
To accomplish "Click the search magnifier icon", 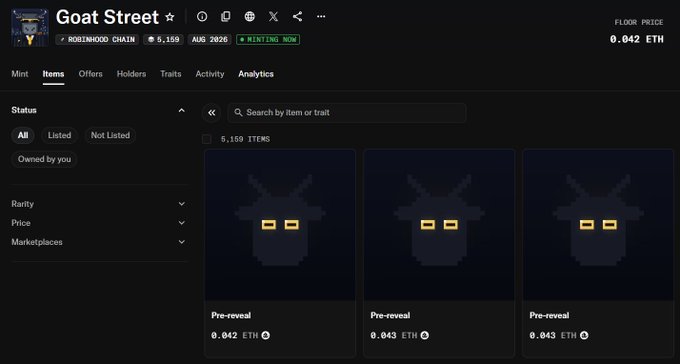I will [x=238, y=112].
